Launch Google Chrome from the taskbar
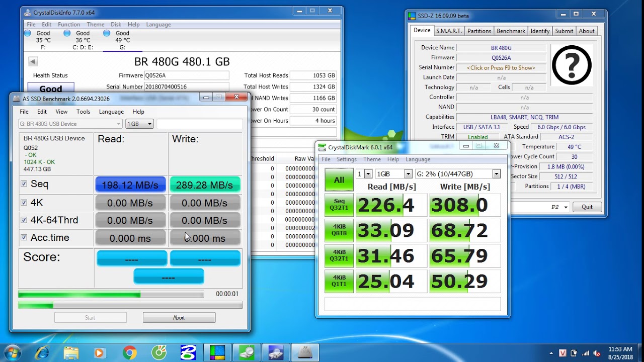Viewport: 644px width, 362px height. 129,353
